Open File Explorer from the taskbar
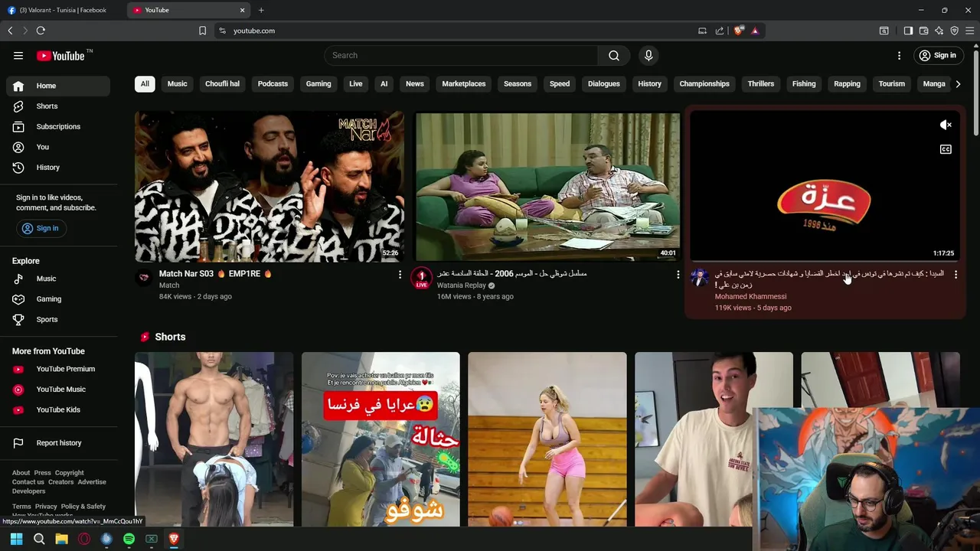The height and width of the screenshot is (551, 980). [61, 539]
